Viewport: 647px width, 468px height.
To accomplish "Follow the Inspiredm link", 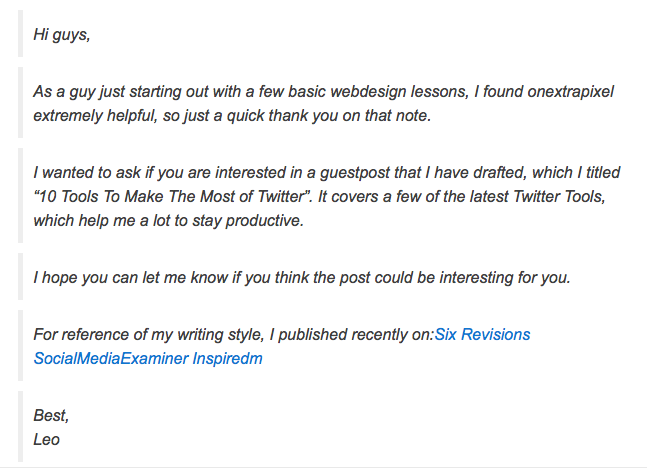I will coord(227,358).
